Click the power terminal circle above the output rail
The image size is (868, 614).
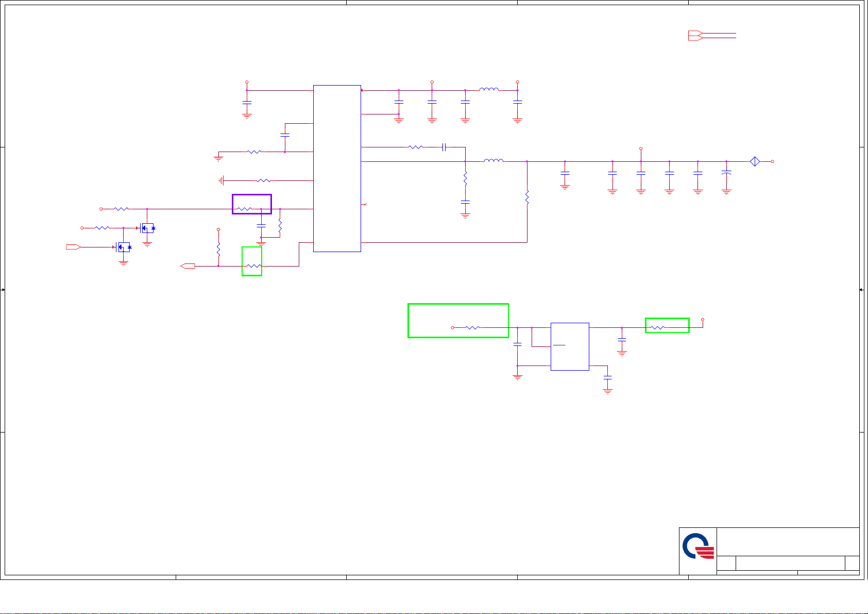tap(641, 148)
